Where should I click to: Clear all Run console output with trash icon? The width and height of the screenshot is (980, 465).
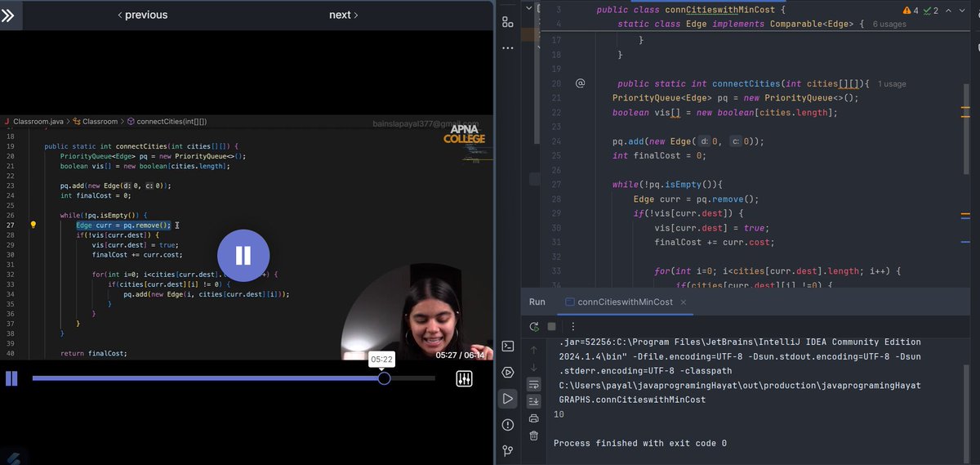[x=534, y=436]
